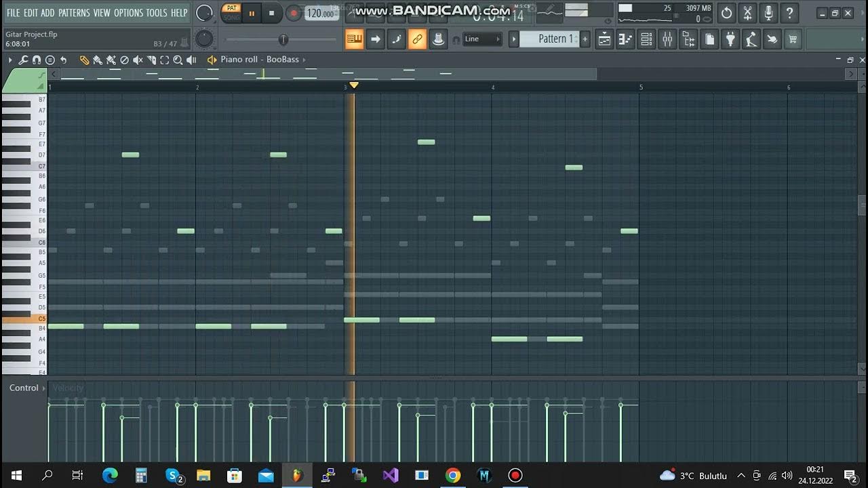The image size is (868, 488).
Task: Activate the Select marquee tool
Action: (x=164, y=60)
